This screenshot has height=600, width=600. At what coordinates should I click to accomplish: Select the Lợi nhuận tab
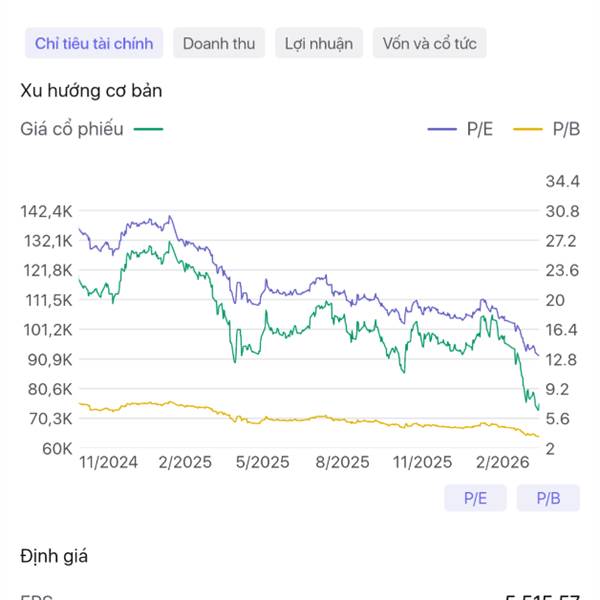[x=318, y=43]
